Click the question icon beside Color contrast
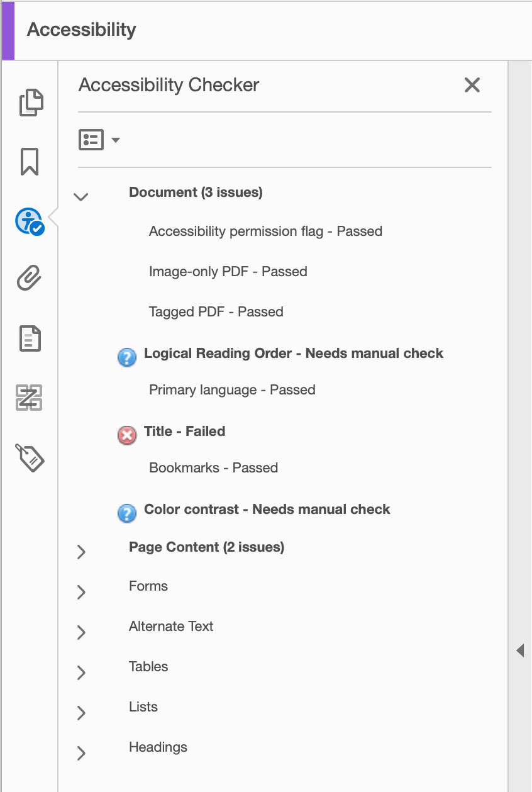The image size is (532, 792). 127,513
